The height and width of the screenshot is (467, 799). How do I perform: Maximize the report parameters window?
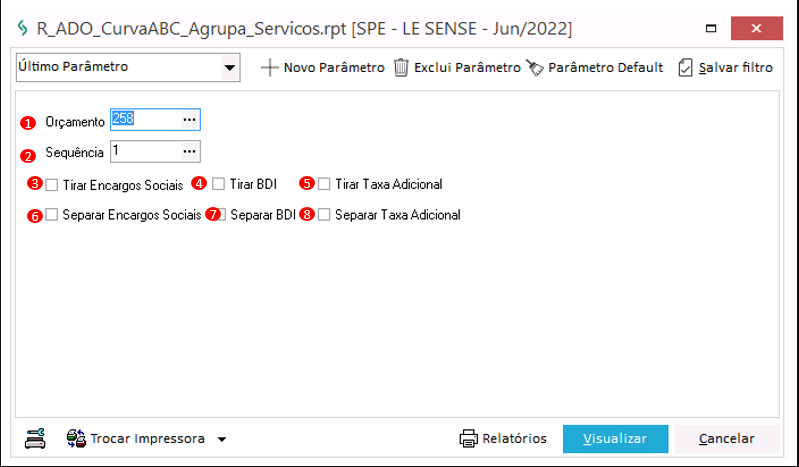(711, 29)
